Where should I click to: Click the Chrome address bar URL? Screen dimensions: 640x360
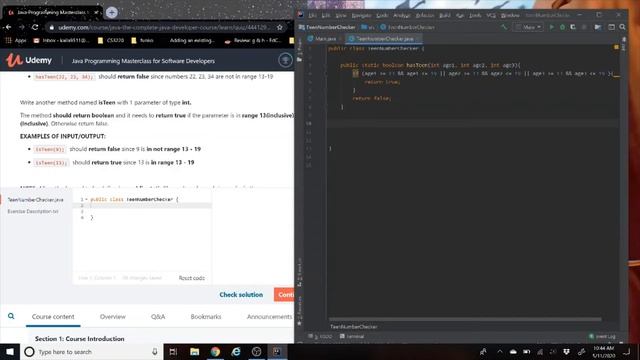[x=163, y=27]
